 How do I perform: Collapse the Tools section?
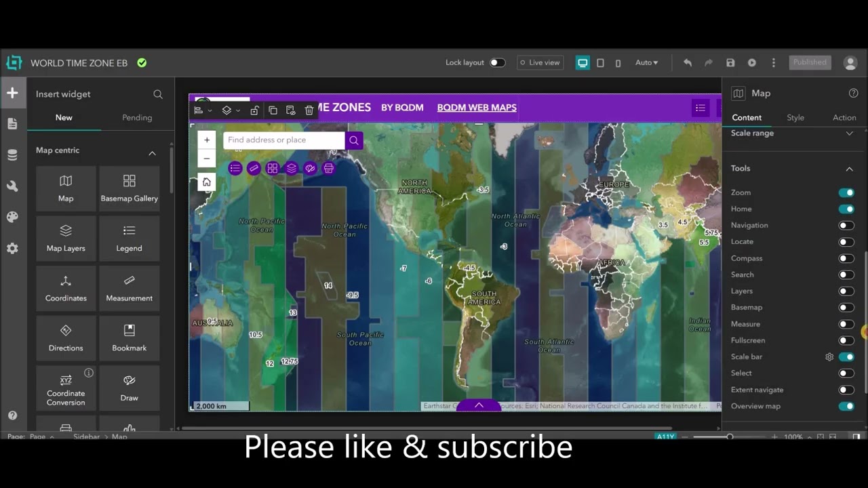(849, 169)
